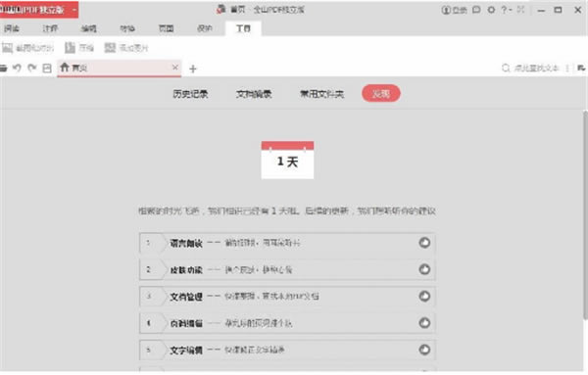Click the number 2 arrow badge in feature list
The width and height of the screenshot is (588, 375).
(153, 269)
